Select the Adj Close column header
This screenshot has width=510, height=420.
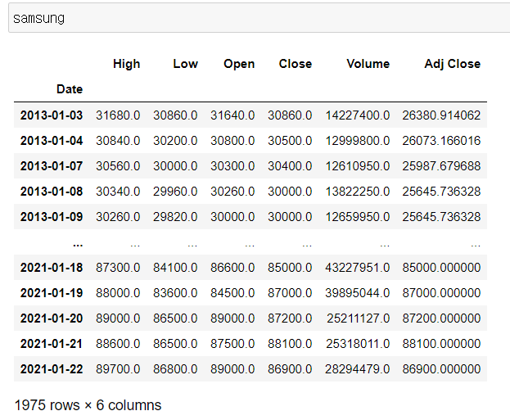pyautogui.click(x=453, y=64)
